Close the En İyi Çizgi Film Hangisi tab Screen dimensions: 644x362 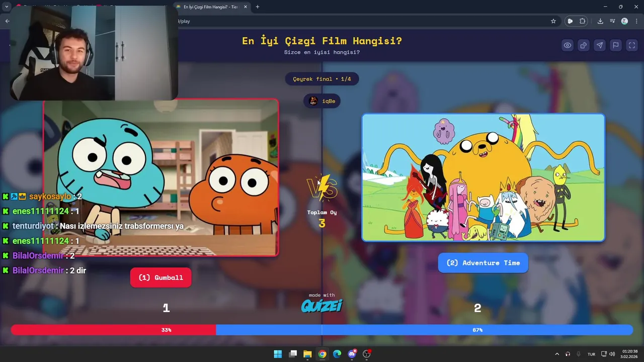[245, 7]
